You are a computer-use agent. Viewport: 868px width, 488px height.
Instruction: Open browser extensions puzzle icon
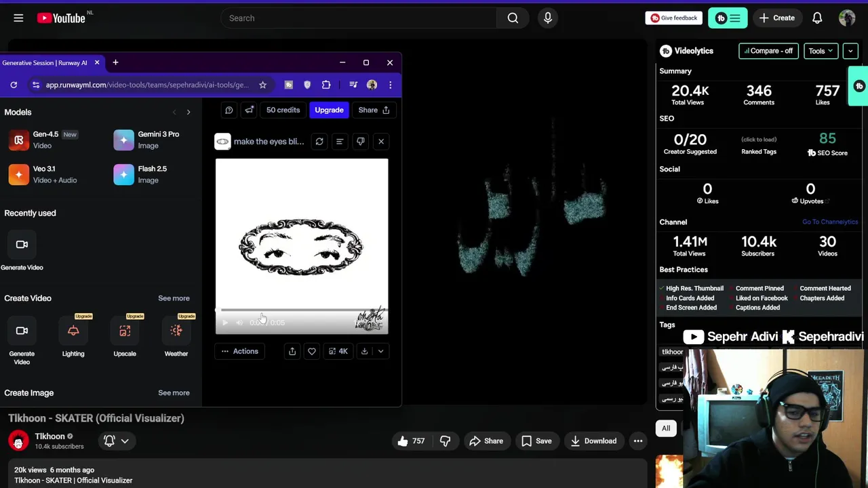point(326,85)
